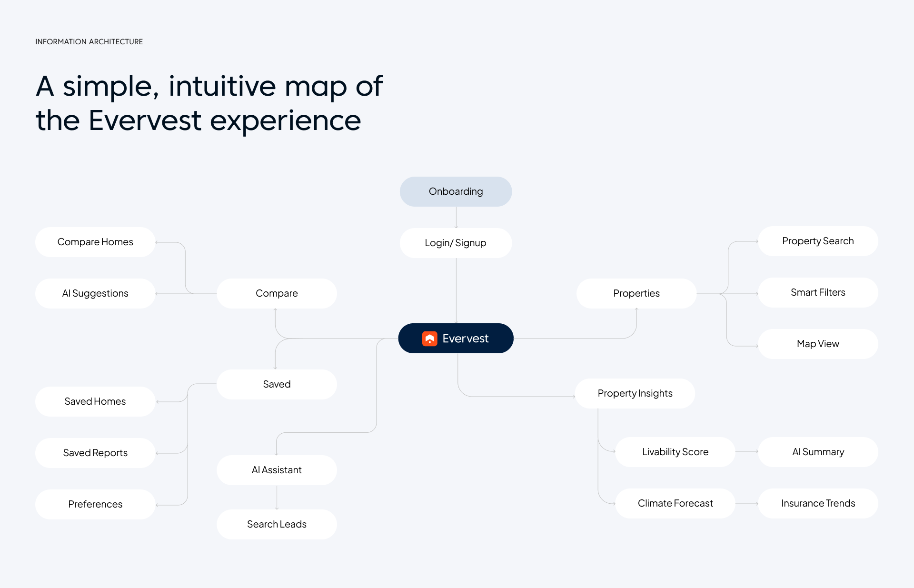Open the Login/Signup node
Viewport: 914px width, 588px height.
(456, 243)
